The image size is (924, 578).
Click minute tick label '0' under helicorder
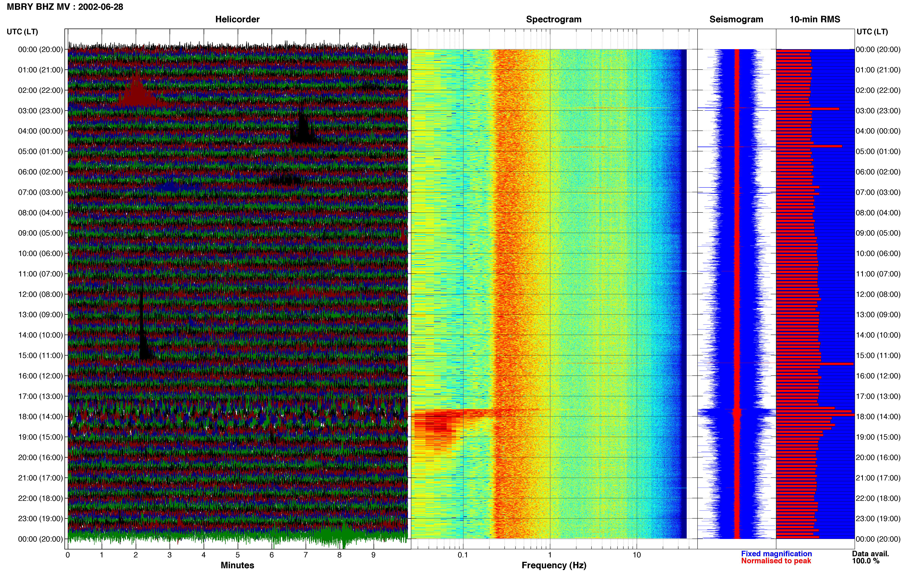pos(68,555)
